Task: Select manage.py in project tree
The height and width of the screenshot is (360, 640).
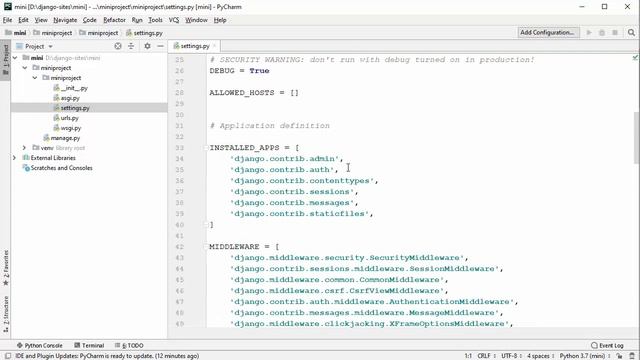Action: coord(62,138)
